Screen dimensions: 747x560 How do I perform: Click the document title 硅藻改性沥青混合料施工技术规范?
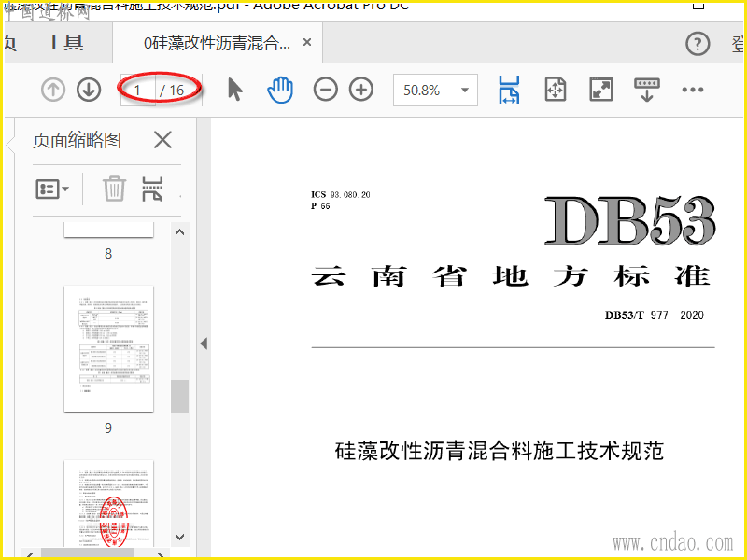(499, 451)
